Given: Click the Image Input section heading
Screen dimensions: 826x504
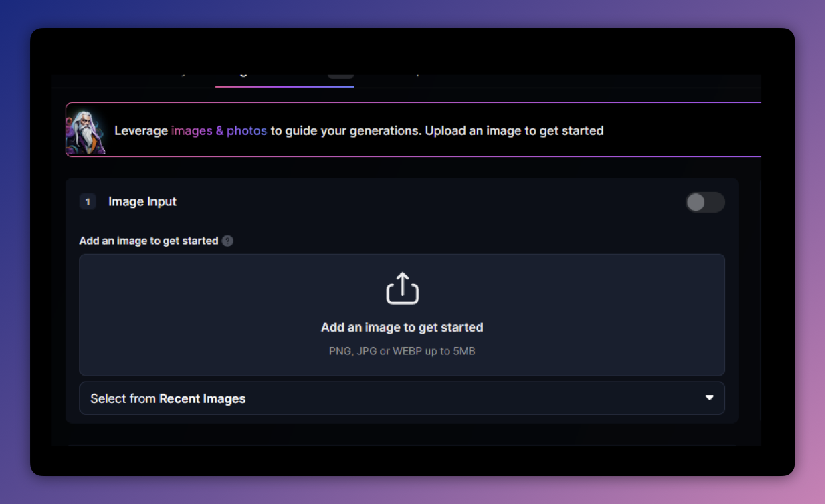Looking at the screenshot, I should (142, 202).
